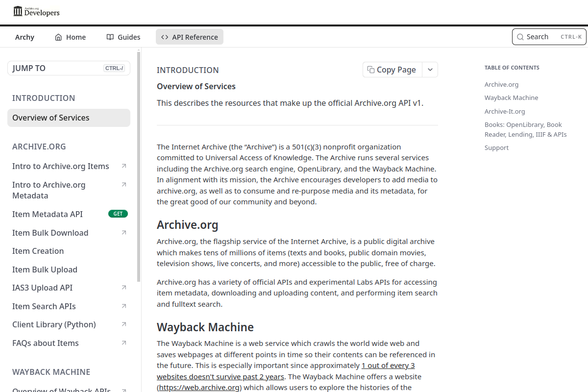Viewport: 588px width, 392px height.
Task: Jump to Books: OpenLibrary section in contents
Action: [525, 129]
